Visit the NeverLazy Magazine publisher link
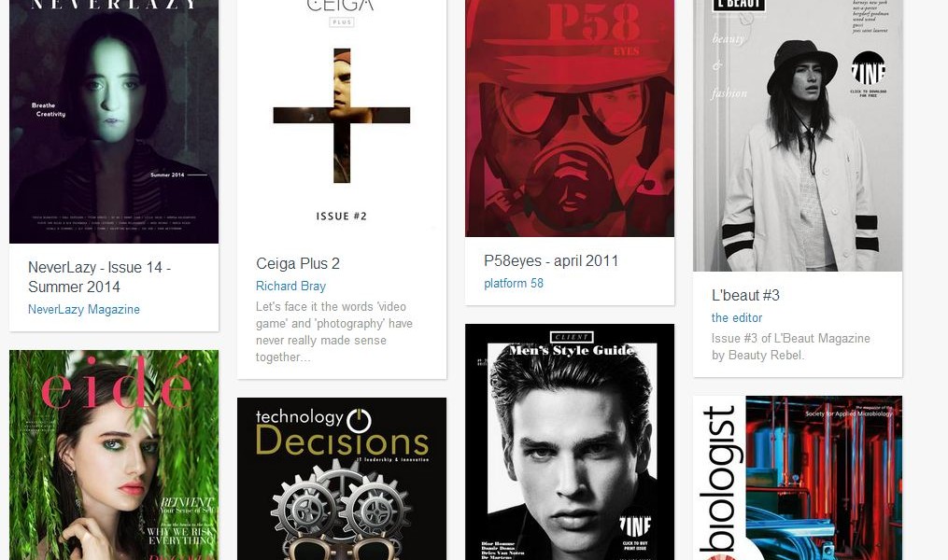The image size is (948, 560). (x=84, y=309)
